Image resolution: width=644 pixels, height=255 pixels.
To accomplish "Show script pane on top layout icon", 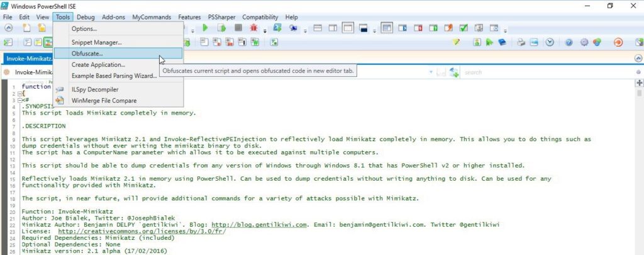I will coord(318,28).
